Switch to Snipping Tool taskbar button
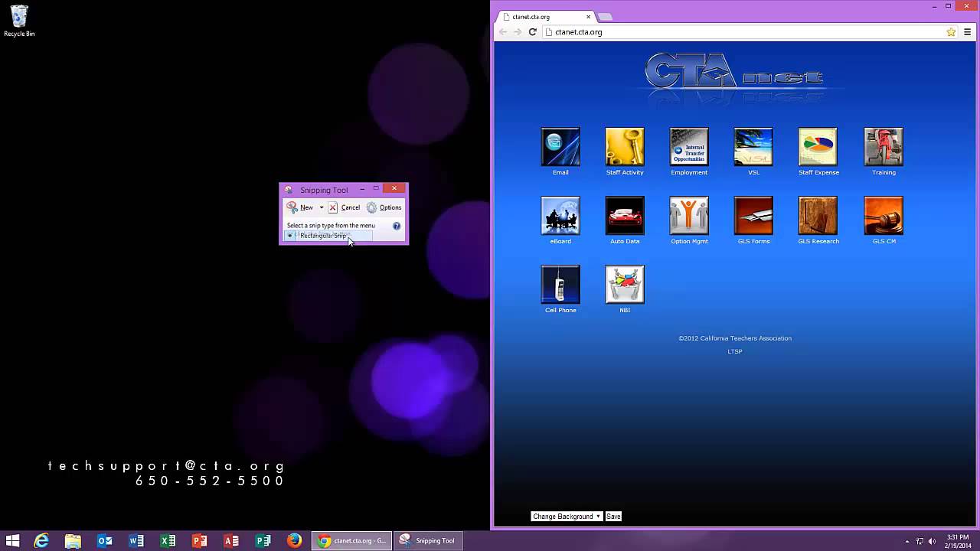This screenshot has width=980, height=551. click(429, 541)
